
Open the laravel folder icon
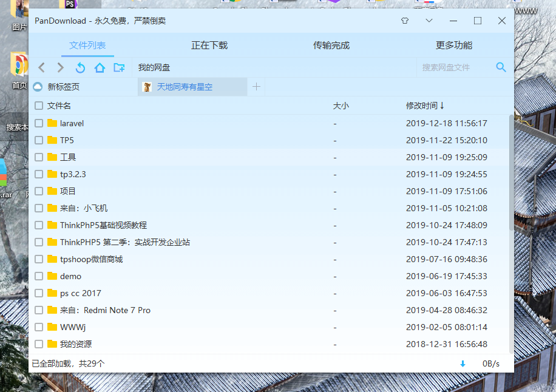[52, 123]
